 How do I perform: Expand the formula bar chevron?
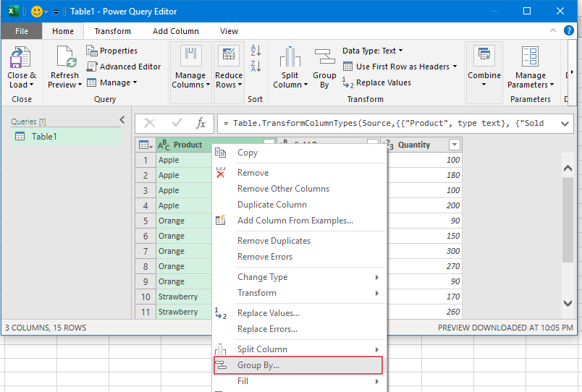click(x=565, y=124)
